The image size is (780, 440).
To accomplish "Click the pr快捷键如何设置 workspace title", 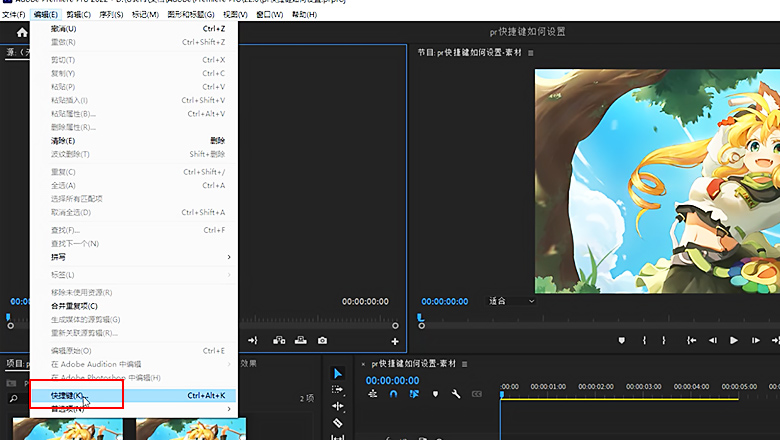I will [527, 32].
